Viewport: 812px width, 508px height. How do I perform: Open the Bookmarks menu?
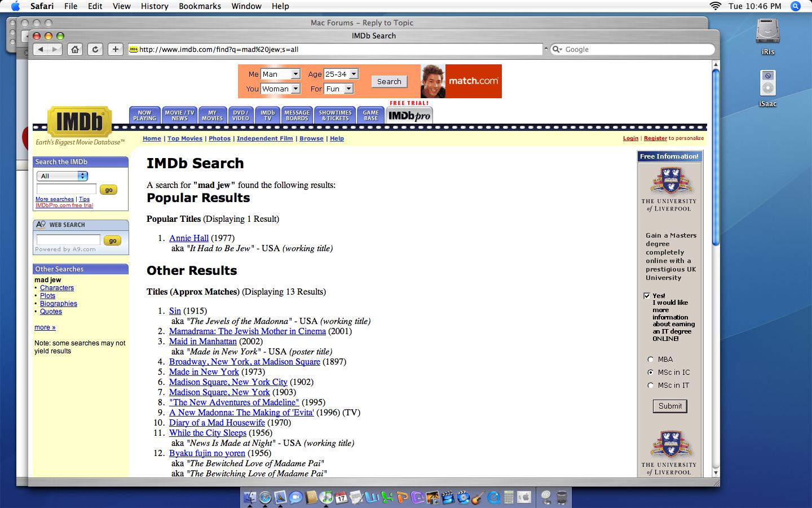tap(200, 6)
